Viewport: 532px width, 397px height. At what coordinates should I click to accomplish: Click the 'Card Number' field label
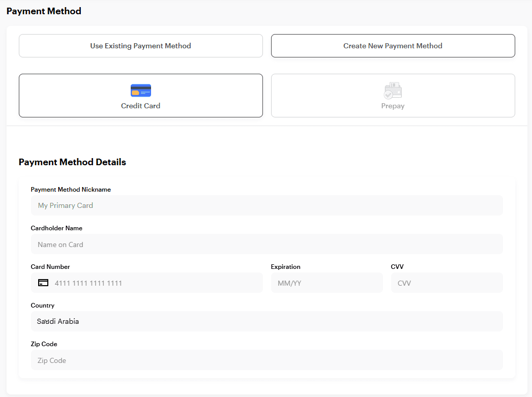click(x=50, y=267)
